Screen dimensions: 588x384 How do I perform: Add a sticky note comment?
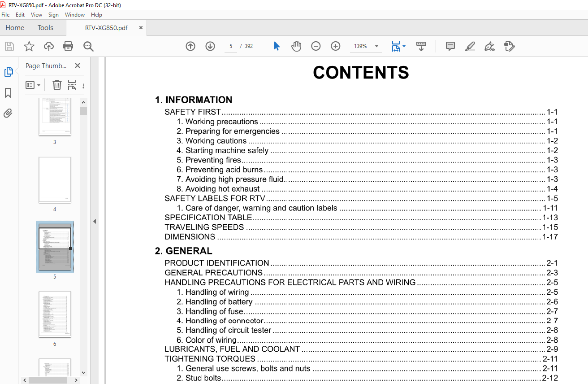click(x=450, y=46)
